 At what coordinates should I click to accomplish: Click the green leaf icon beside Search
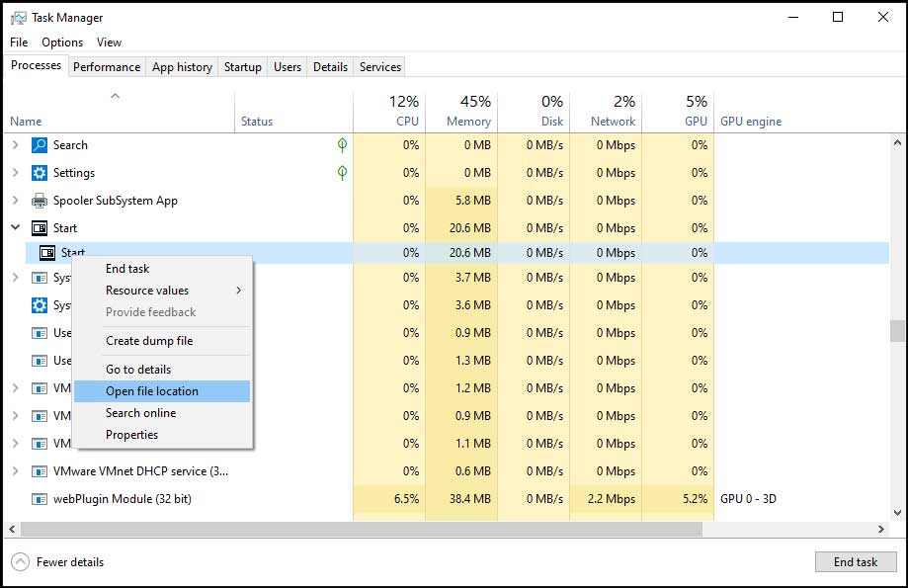click(x=341, y=145)
